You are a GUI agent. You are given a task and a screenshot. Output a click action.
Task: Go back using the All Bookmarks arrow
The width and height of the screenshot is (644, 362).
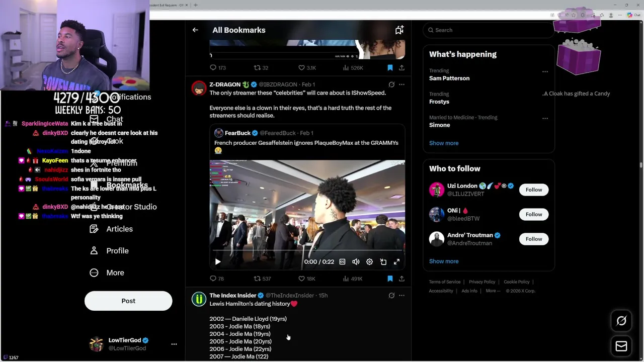tap(195, 30)
